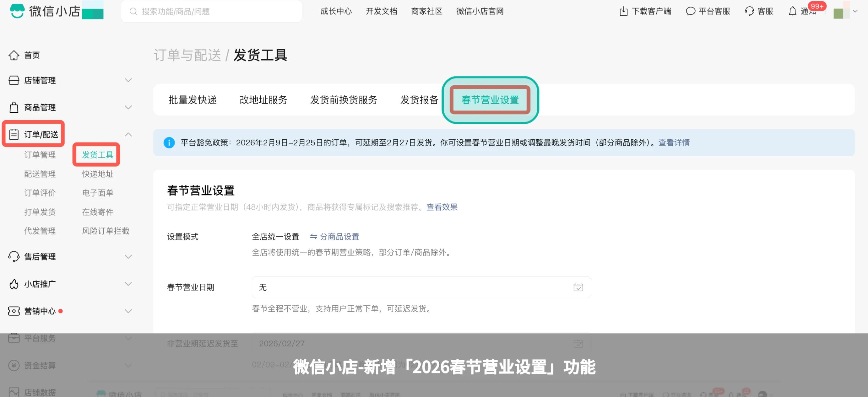Open the account avatar dropdown arrow
The width and height of the screenshot is (868, 397).
click(855, 11)
